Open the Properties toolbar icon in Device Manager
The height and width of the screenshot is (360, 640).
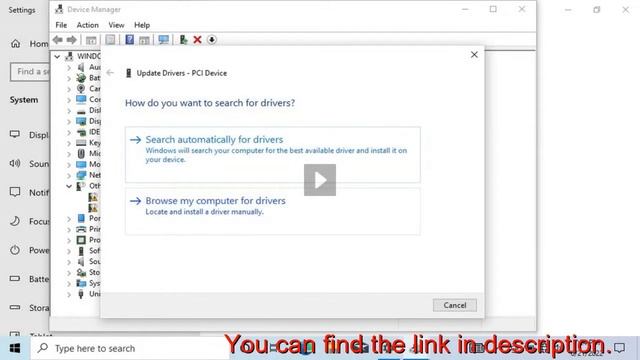(110, 40)
